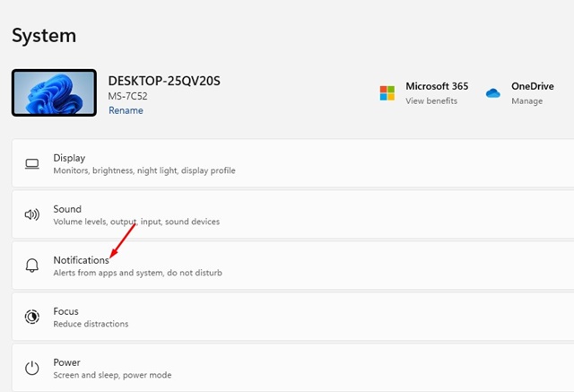The width and height of the screenshot is (574, 392).
Task: Click the Sound speaker icon
Action: point(32,214)
